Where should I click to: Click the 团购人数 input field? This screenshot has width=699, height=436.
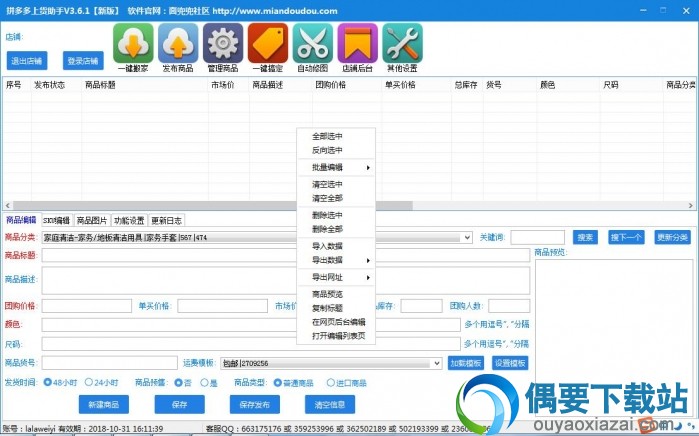(x=509, y=306)
